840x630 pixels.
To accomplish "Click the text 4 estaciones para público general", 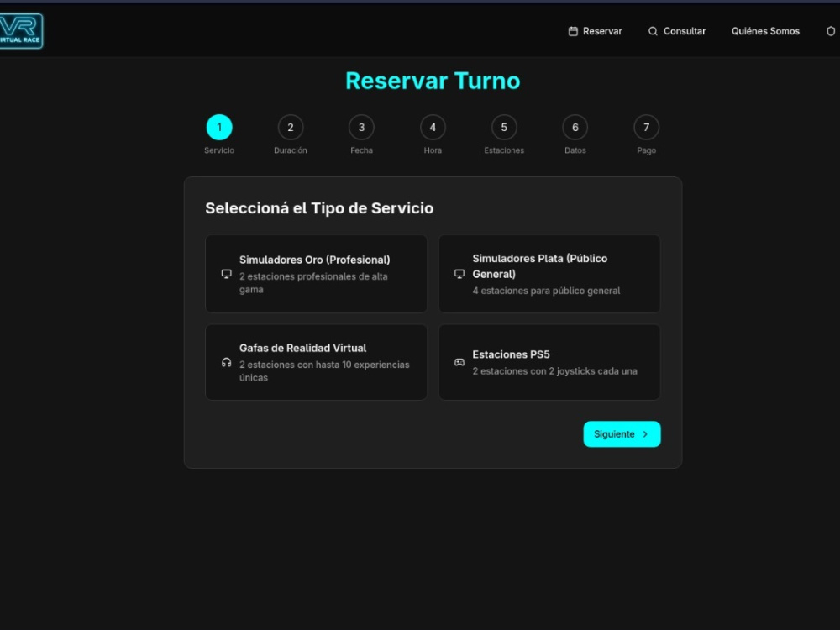I will [546, 291].
